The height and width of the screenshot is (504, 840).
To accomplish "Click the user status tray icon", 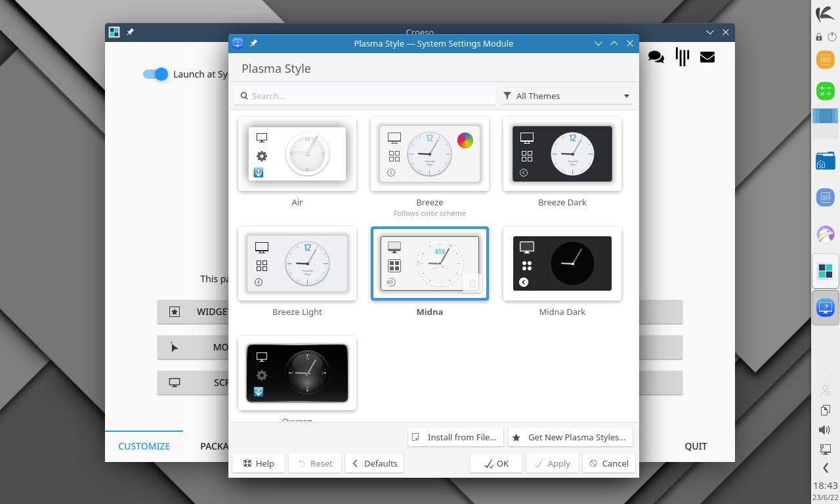I will (826, 390).
